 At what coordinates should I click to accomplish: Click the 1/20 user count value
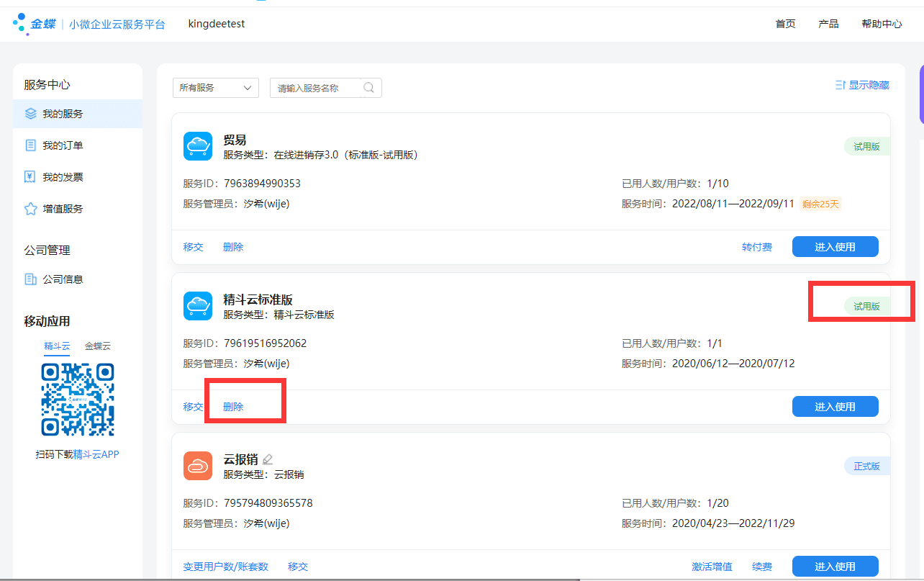(x=717, y=503)
